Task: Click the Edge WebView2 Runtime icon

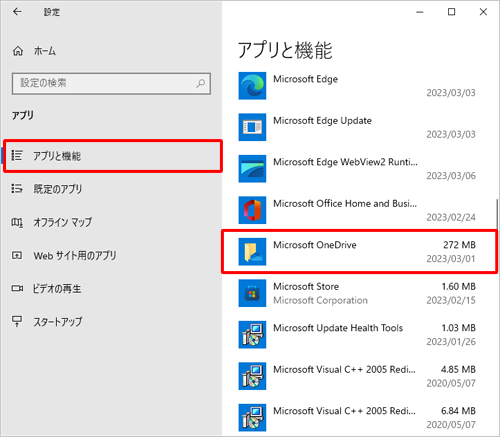Action: click(x=252, y=169)
